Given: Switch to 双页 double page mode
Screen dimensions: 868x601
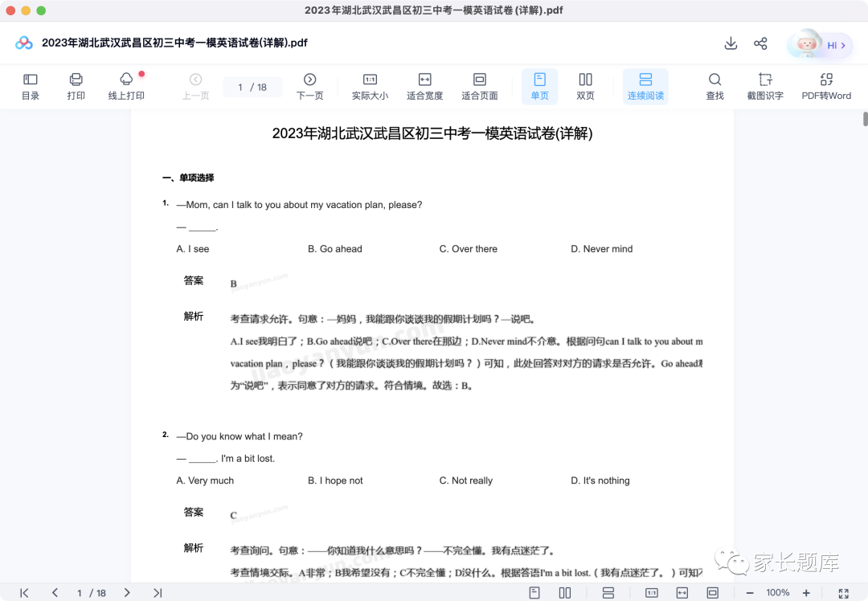Looking at the screenshot, I should 585,86.
